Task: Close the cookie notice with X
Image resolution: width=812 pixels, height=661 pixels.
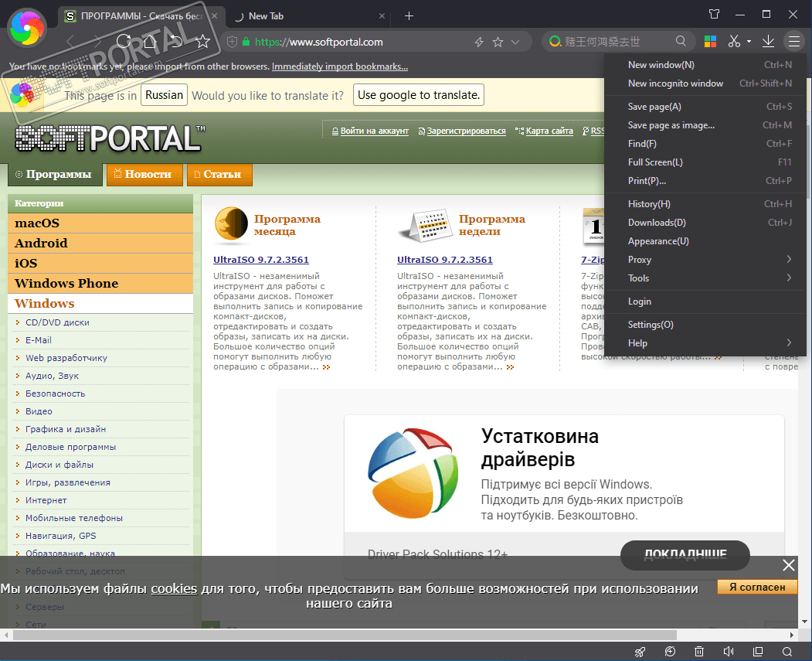Action: click(x=788, y=565)
